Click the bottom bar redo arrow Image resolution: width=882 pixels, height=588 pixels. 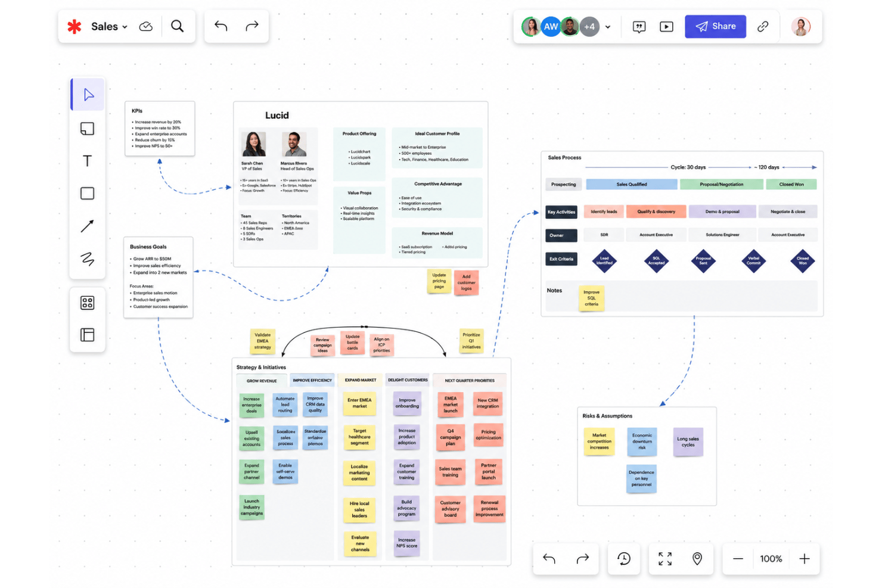pos(583,558)
